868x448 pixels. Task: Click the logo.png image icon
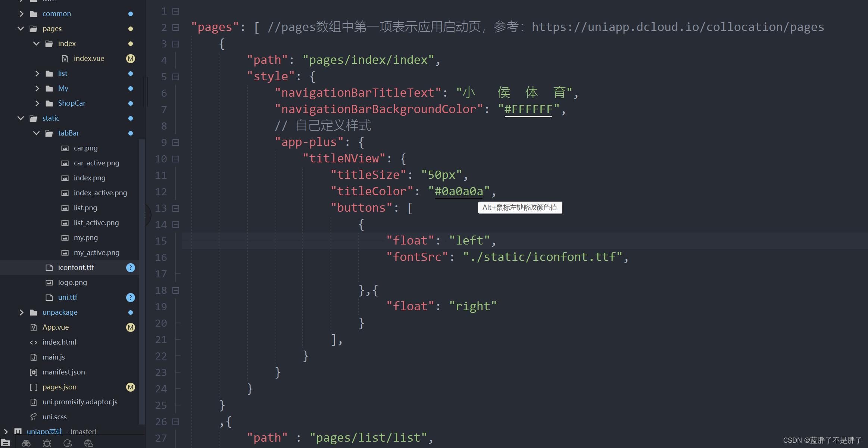tap(49, 283)
